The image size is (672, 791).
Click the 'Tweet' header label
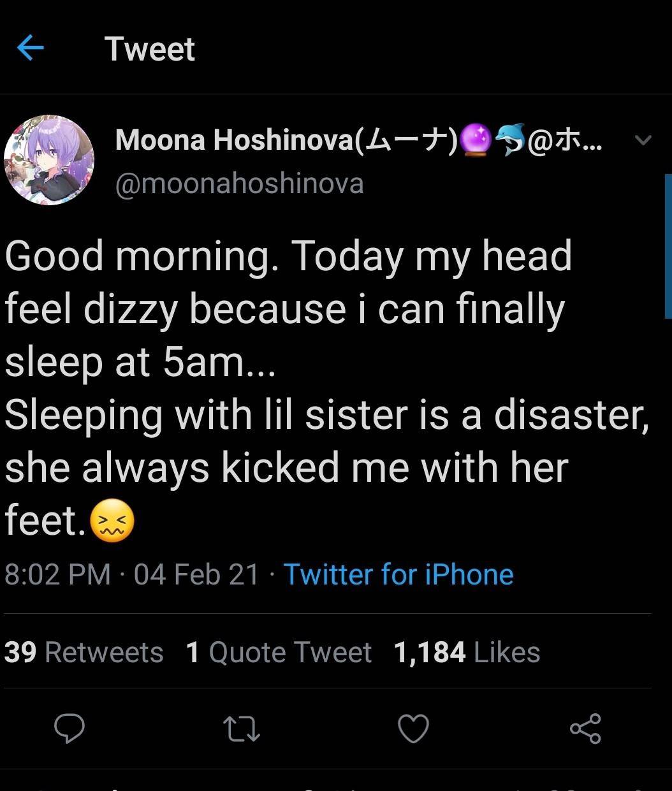click(x=150, y=48)
